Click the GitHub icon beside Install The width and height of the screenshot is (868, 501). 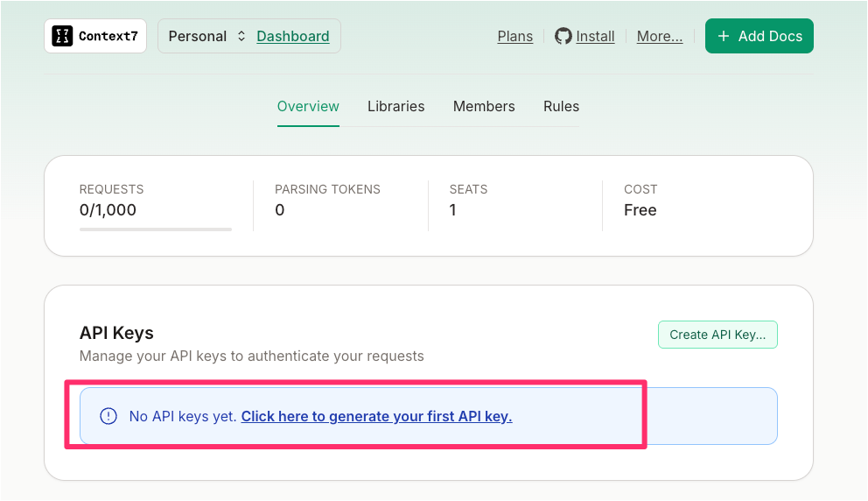pos(563,36)
